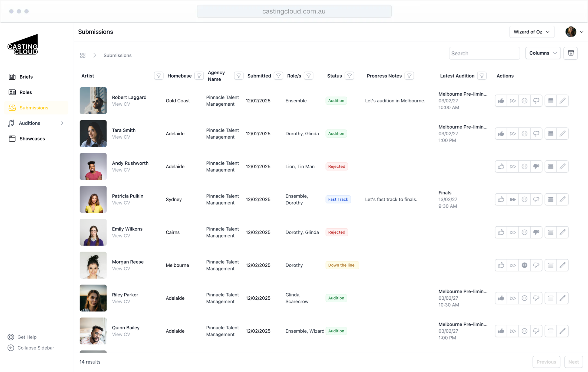Image resolution: width=588 pixels, height=372 pixels.
Task: Click the dashboard grid breadcrumb icon
Action: 83,55
